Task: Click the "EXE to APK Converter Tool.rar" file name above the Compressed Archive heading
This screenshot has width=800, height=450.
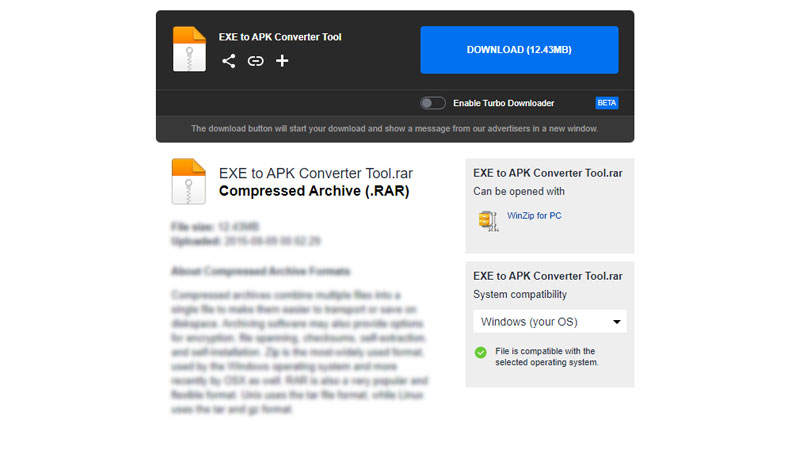Action: pos(316,173)
